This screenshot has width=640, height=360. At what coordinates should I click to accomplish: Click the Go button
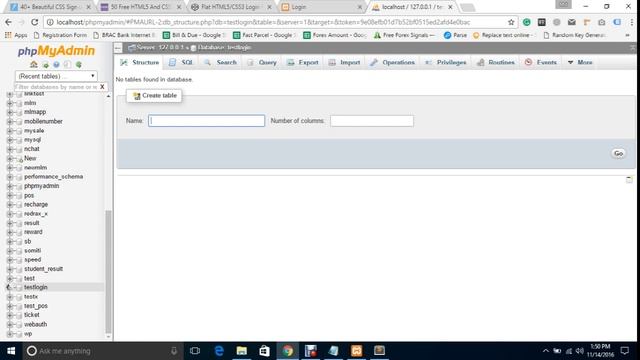618,153
